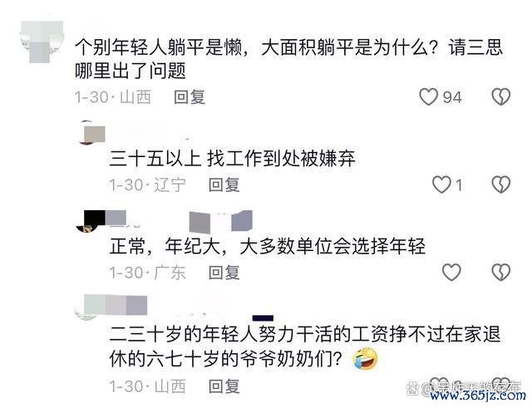Screen dimensions: 532x408
Task: Like the Liaoning reply about age thirty-five
Action: tap(441, 184)
